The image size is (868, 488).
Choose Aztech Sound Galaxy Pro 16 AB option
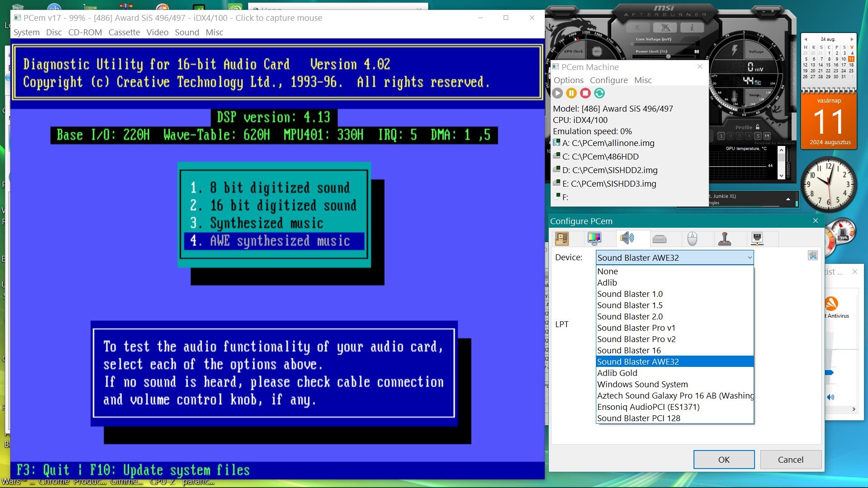click(675, 395)
